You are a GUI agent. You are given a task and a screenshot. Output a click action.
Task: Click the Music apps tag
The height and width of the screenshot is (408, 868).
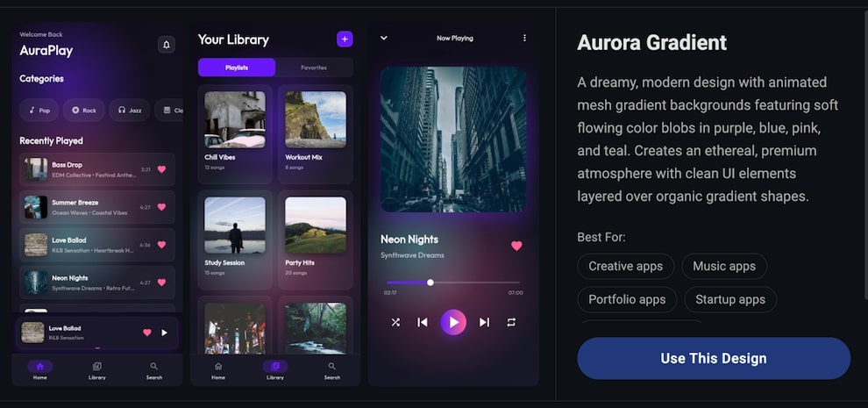(724, 266)
